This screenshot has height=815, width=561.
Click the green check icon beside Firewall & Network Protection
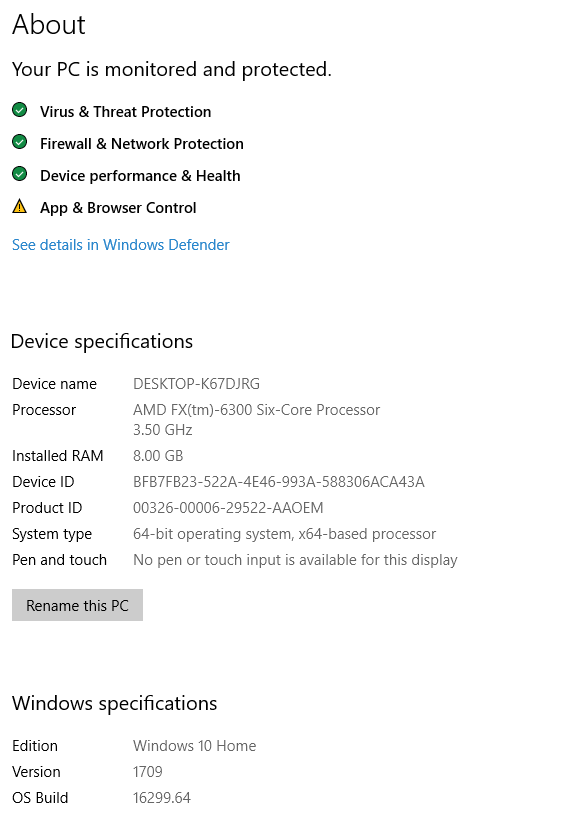[x=20, y=142]
